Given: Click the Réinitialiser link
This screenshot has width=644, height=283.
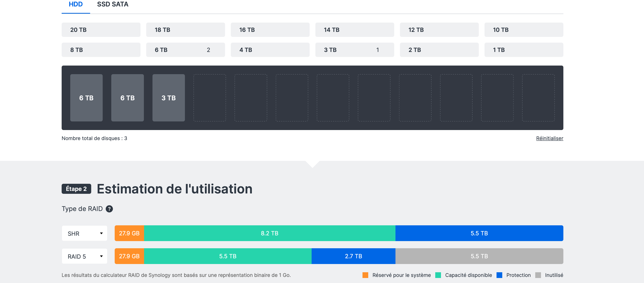Looking at the screenshot, I should (549, 138).
